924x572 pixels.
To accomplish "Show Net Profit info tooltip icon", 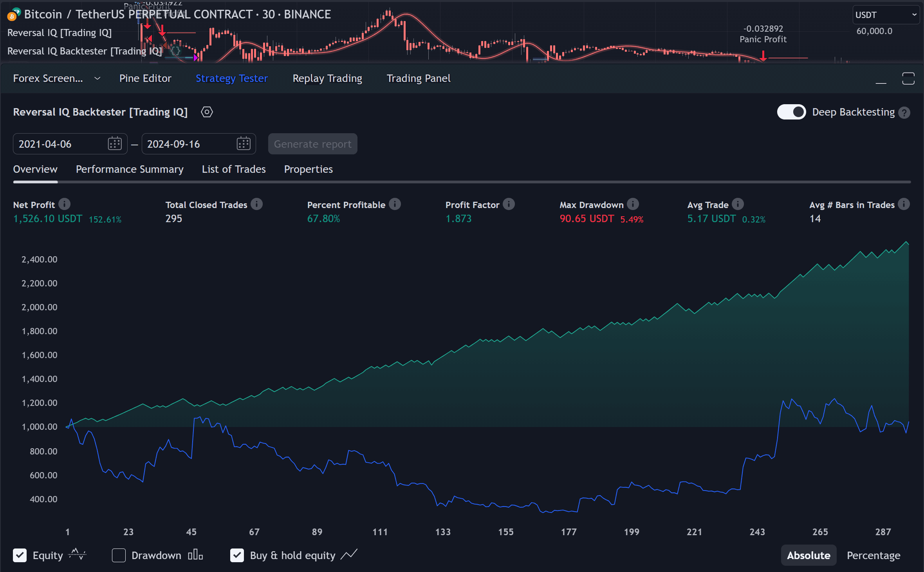I will tap(65, 204).
